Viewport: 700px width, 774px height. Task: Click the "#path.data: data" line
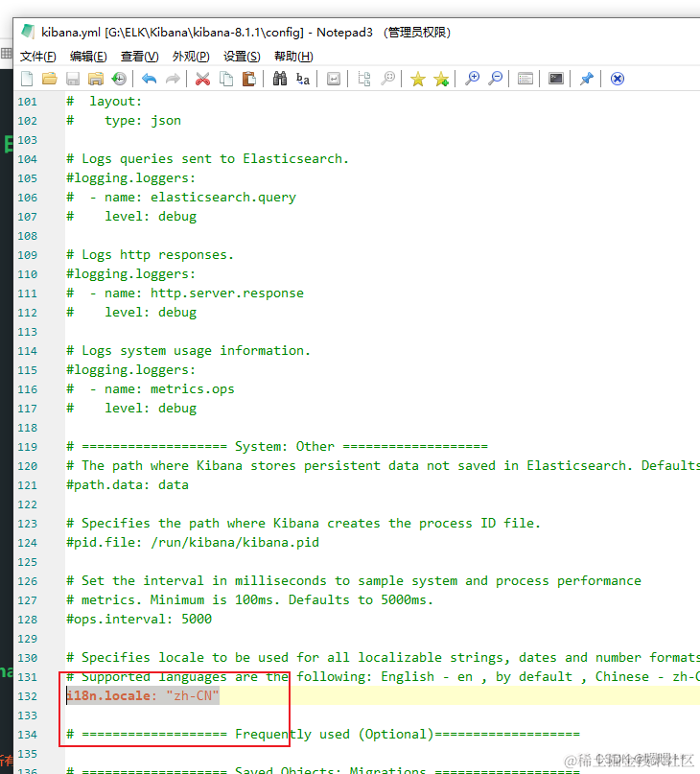click(128, 484)
